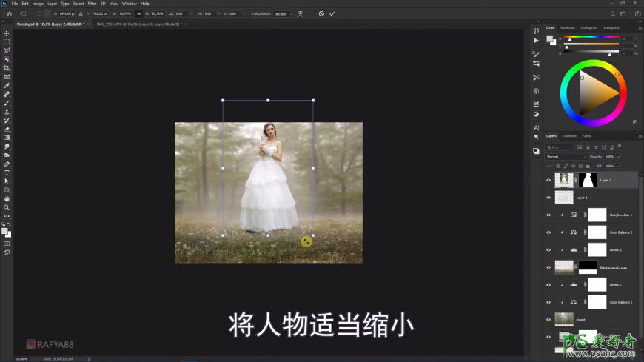Image resolution: width=644 pixels, height=362 pixels.
Task: Open the layer filter kind dropdown
Action: [560, 147]
